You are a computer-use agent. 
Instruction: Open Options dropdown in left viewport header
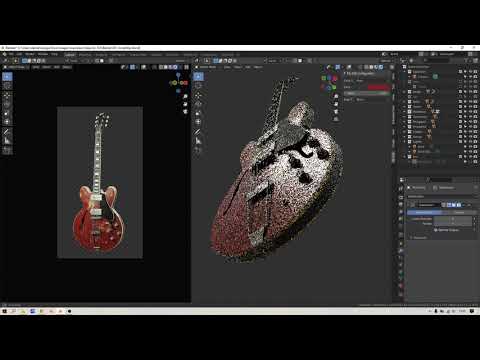tap(181, 61)
